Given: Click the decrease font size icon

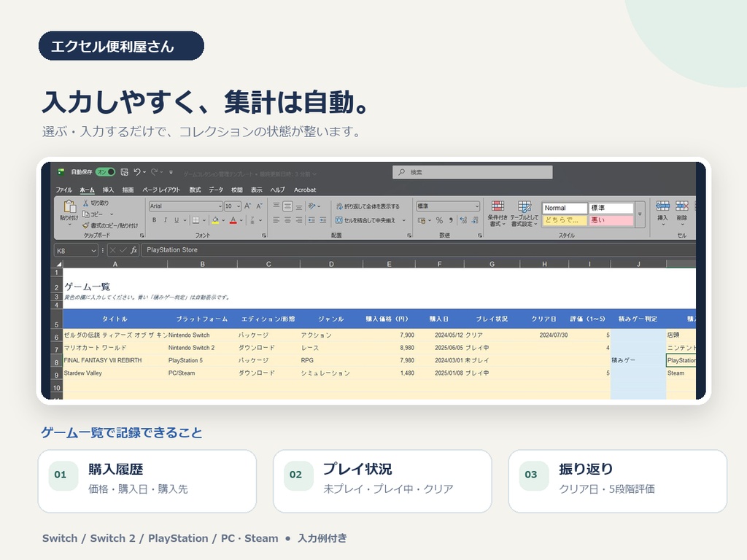Looking at the screenshot, I should click(x=259, y=206).
